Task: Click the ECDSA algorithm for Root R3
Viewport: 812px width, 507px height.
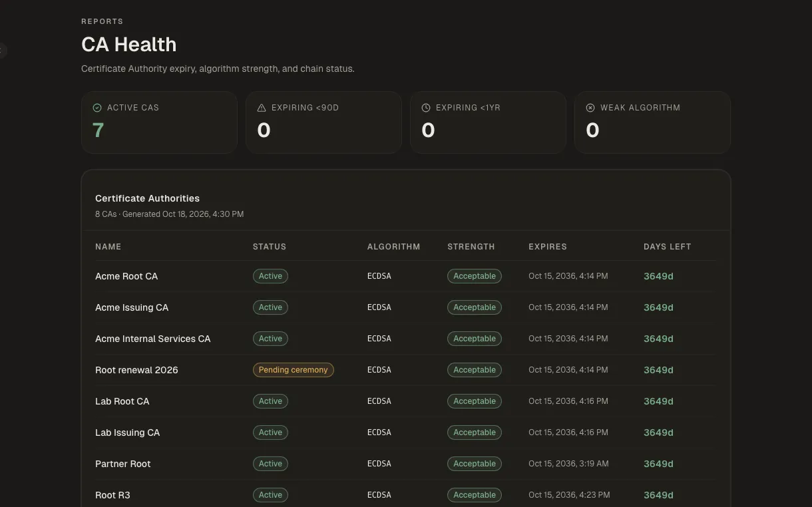Action: [x=379, y=495]
